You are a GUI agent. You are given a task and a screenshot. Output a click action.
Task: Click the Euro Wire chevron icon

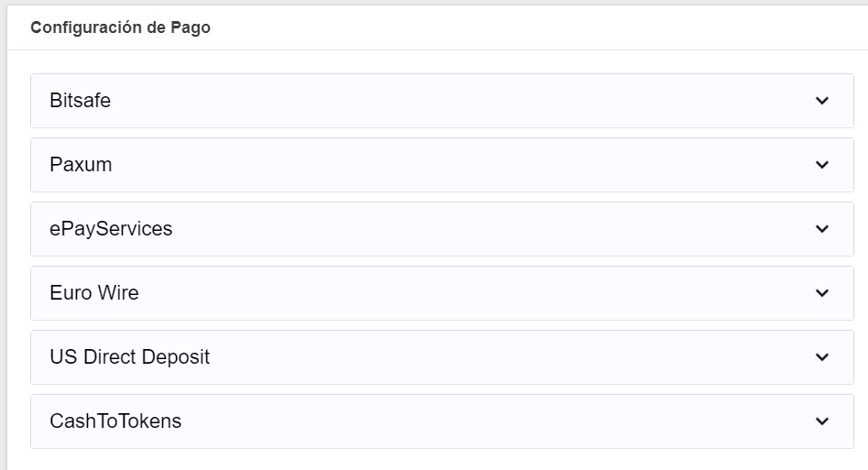pos(821,293)
